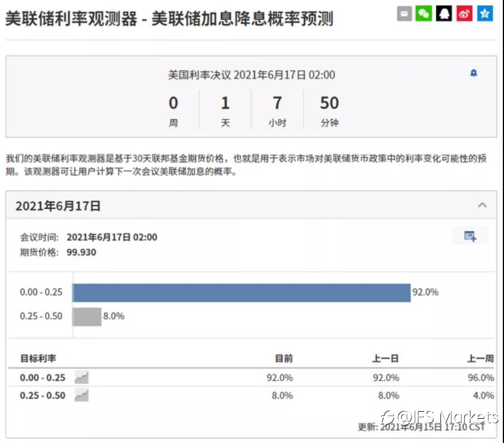The image size is (504, 443).
Task: Click the 50 分钟 countdown number
Action: (329, 103)
